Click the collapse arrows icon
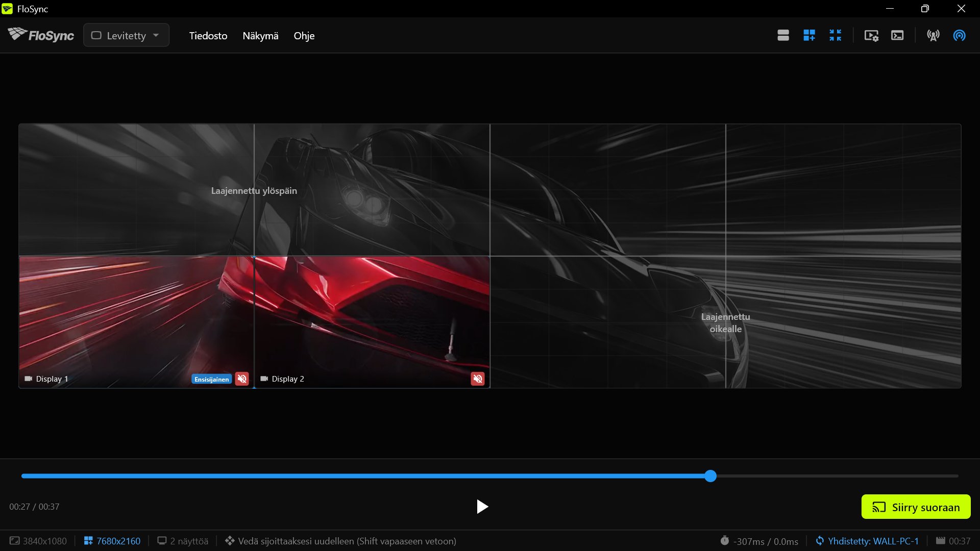 click(x=835, y=35)
